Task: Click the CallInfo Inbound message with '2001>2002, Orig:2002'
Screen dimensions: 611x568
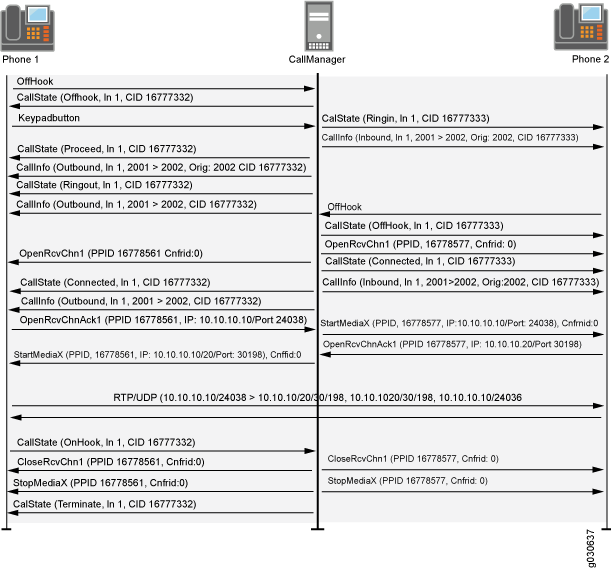Action: (x=461, y=282)
